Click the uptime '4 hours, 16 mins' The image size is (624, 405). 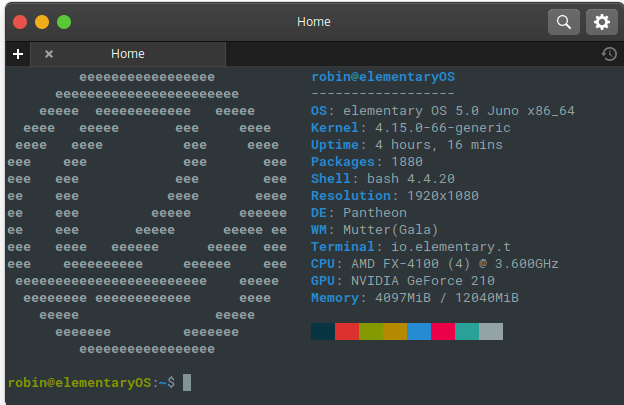(439, 145)
